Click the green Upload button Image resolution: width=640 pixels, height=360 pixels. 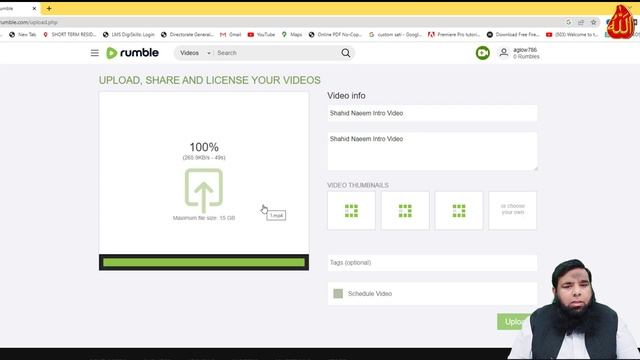(514, 322)
